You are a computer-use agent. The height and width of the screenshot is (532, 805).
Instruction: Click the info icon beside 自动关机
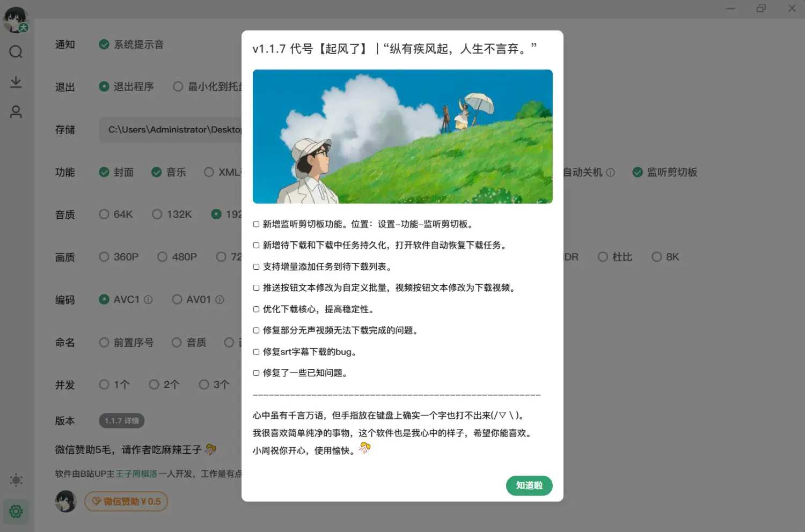[610, 173]
